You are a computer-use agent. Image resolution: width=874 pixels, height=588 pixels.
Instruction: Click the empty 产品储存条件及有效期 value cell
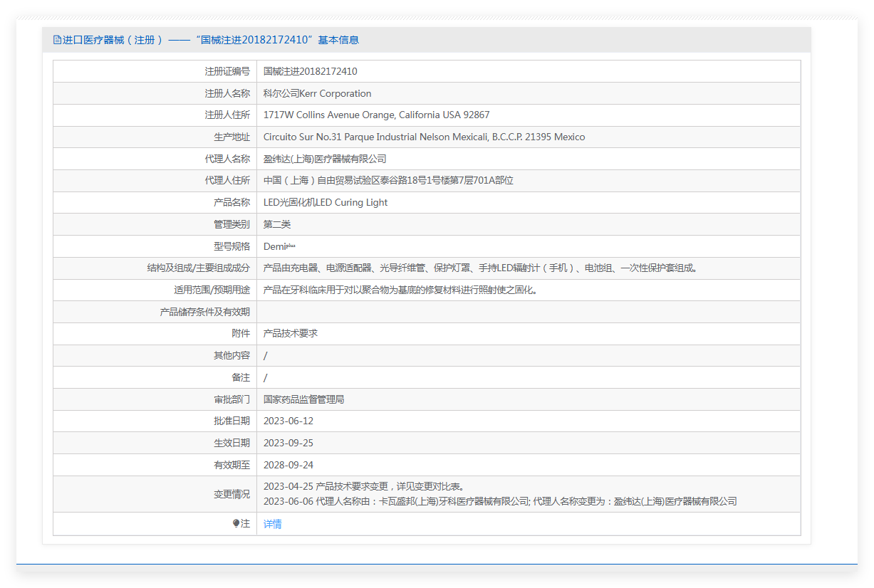529,312
